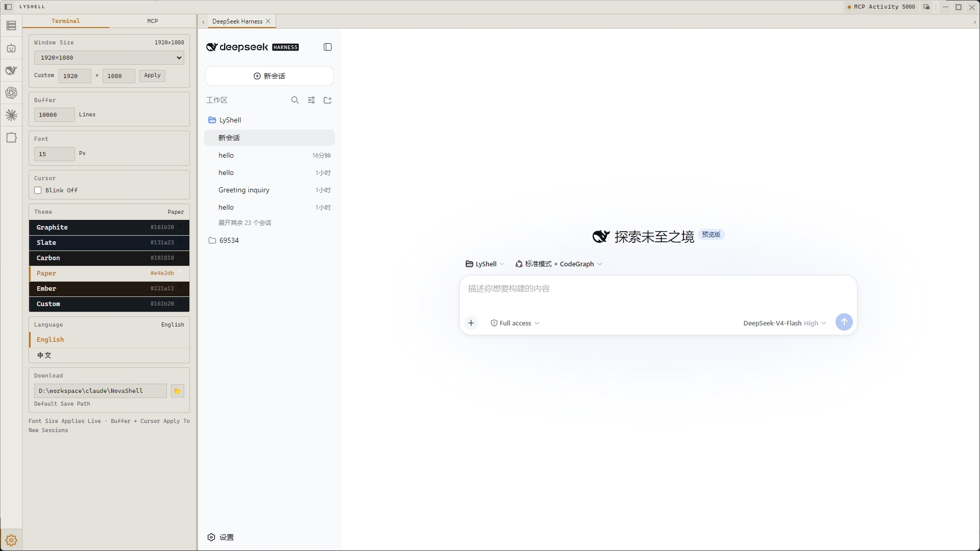
Task: Open the DeepSeek whale icon in left rail
Action: point(11,70)
